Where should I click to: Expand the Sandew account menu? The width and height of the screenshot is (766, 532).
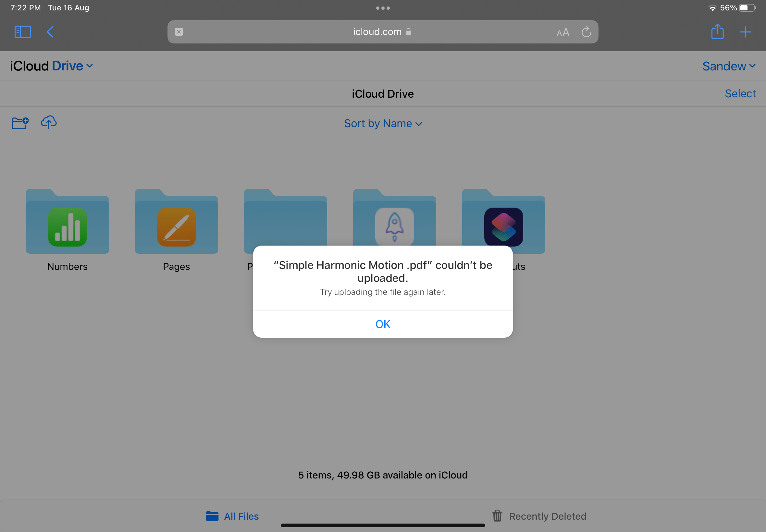[729, 66]
